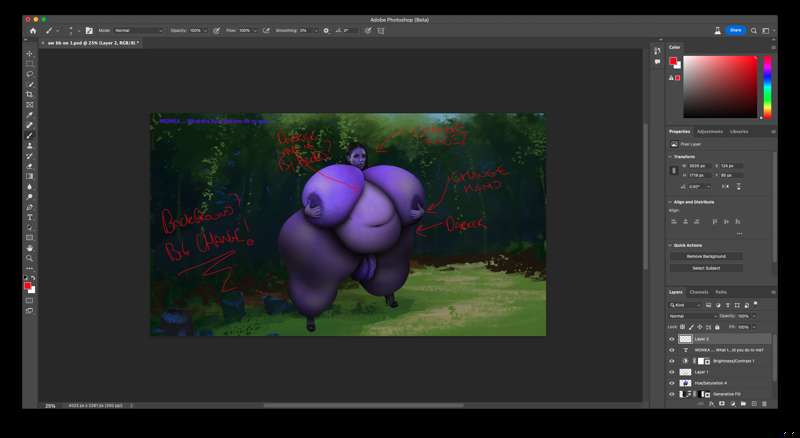This screenshot has height=438, width=800.
Task: Open the layer Opacity dropdown arrow
Action: [x=754, y=317]
